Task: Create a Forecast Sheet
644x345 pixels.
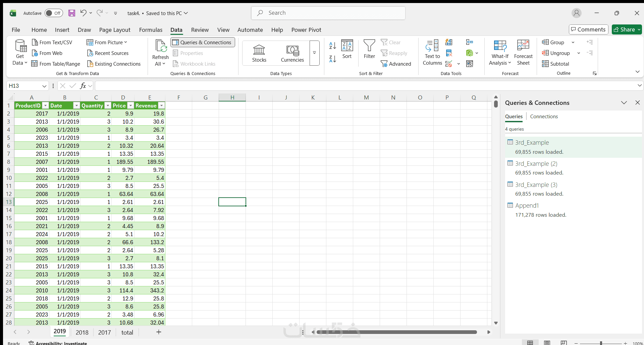Action: coord(523,52)
